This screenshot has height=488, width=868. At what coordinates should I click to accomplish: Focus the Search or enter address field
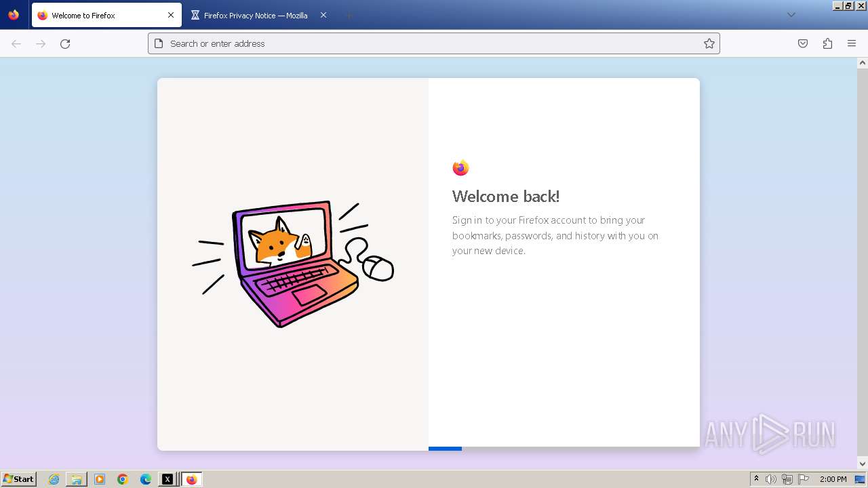(x=434, y=43)
